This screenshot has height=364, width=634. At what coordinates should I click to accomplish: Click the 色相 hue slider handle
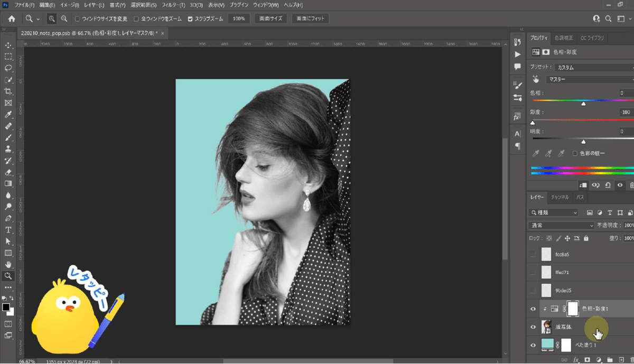click(583, 104)
